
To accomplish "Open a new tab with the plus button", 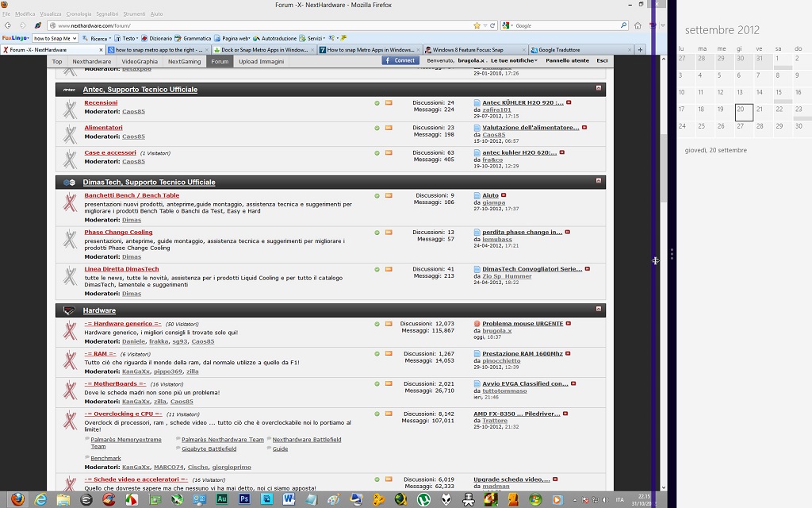I will pyautogui.click(x=640, y=50).
